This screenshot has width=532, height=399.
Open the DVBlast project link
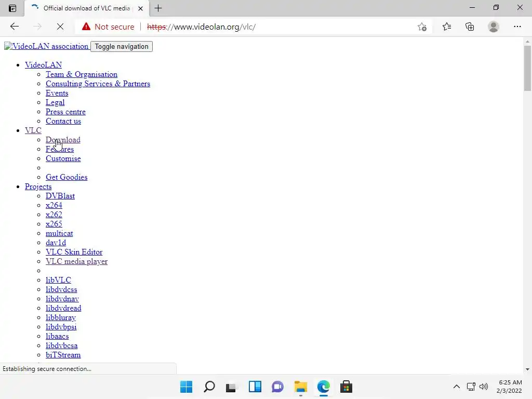coord(60,196)
